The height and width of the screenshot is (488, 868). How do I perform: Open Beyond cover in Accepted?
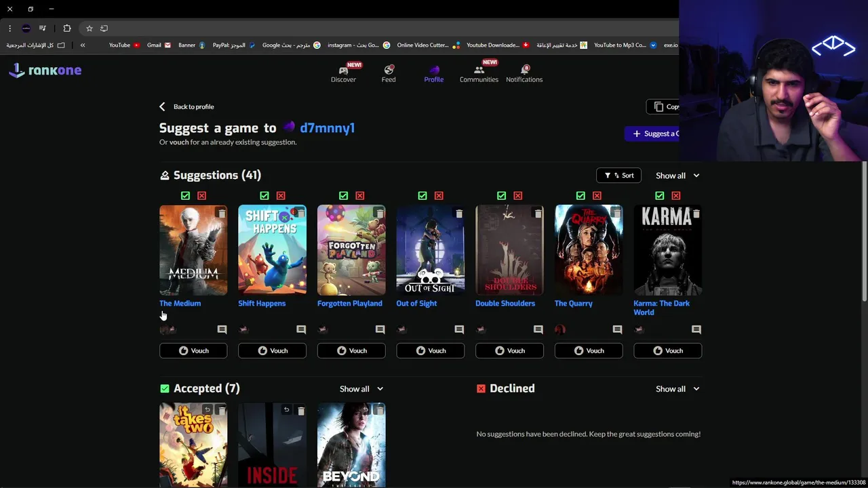(351, 445)
